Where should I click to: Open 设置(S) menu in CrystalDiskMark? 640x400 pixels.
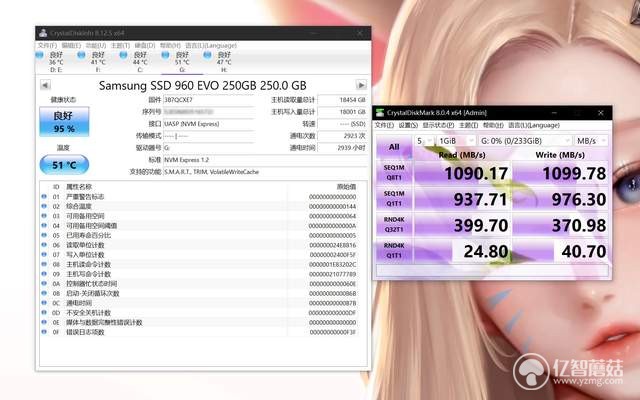(x=408, y=125)
